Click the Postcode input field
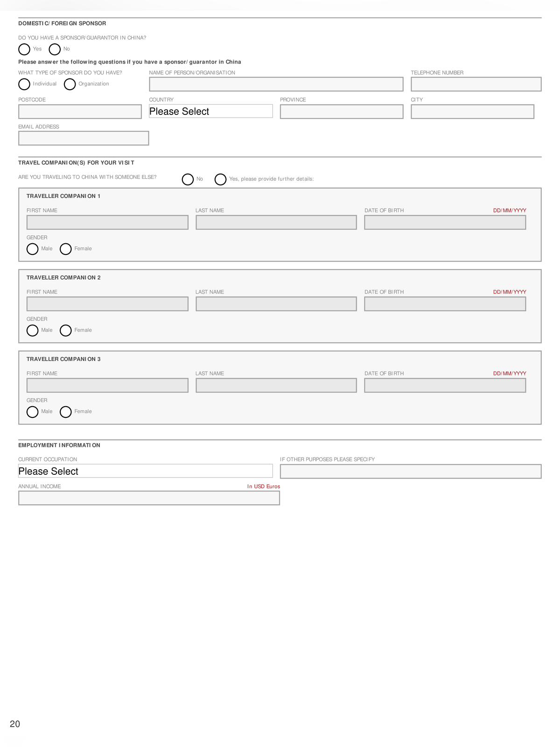Image resolution: width=560 pixels, height=747 pixels. [80, 112]
